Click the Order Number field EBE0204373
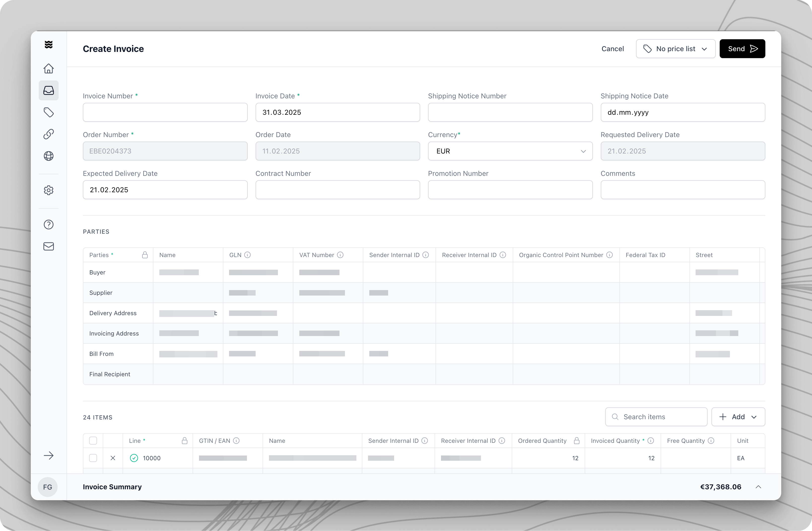The width and height of the screenshot is (812, 531). click(x=165, y=151)
